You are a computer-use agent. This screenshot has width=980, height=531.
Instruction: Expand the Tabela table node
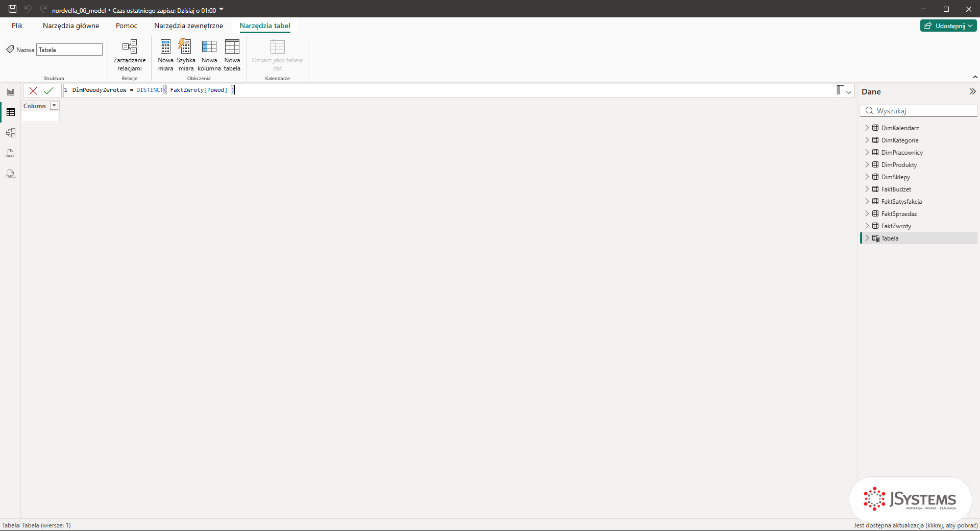[867, 238]
